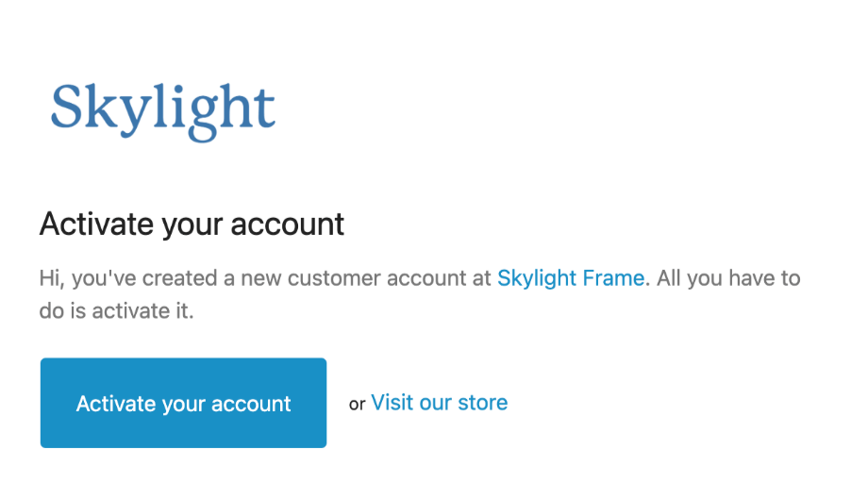This screenshot has width=868, height=483.
Task: Click the Activate your account heading
Action: [x=192, y=225]
